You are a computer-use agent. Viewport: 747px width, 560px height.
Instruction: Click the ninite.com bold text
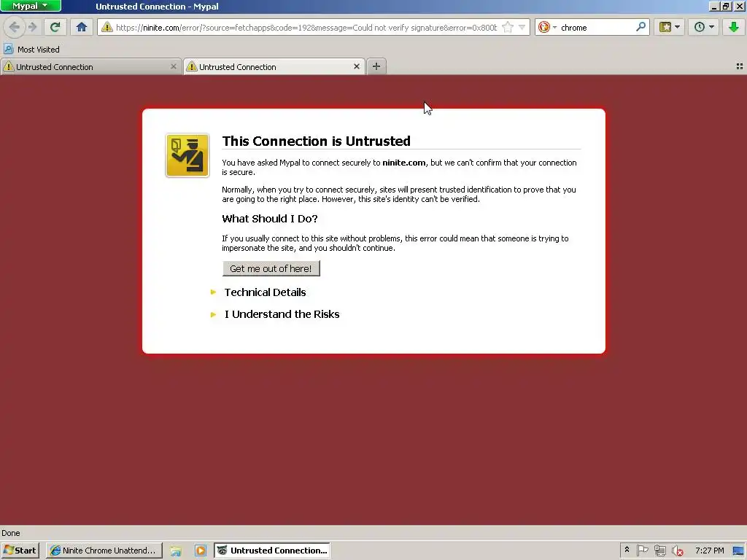pos(404,163)
